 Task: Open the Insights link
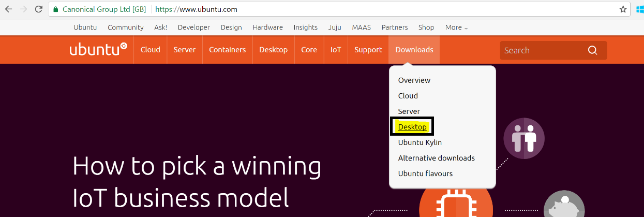pos(306,27)
